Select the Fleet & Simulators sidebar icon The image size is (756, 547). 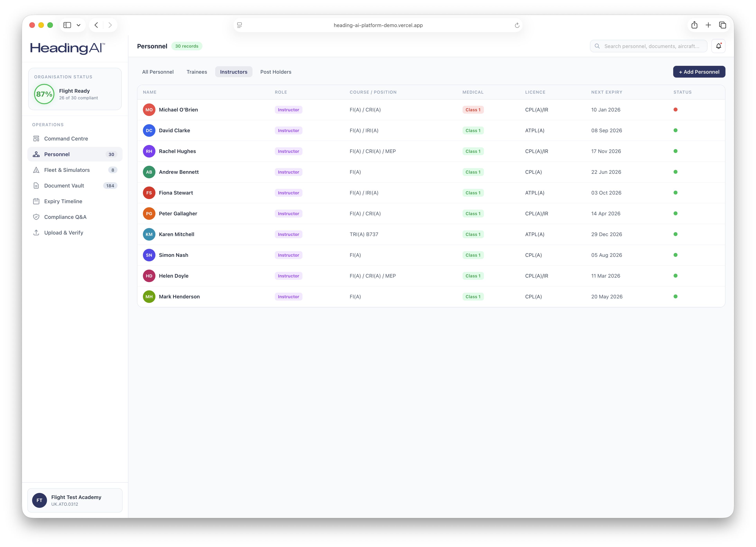36,170
